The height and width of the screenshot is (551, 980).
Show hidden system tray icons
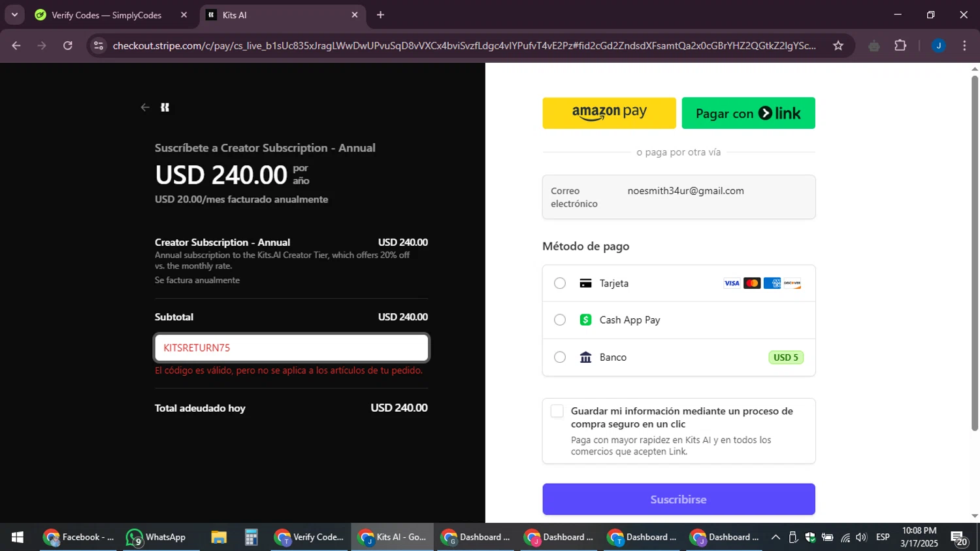coord(776,537)
